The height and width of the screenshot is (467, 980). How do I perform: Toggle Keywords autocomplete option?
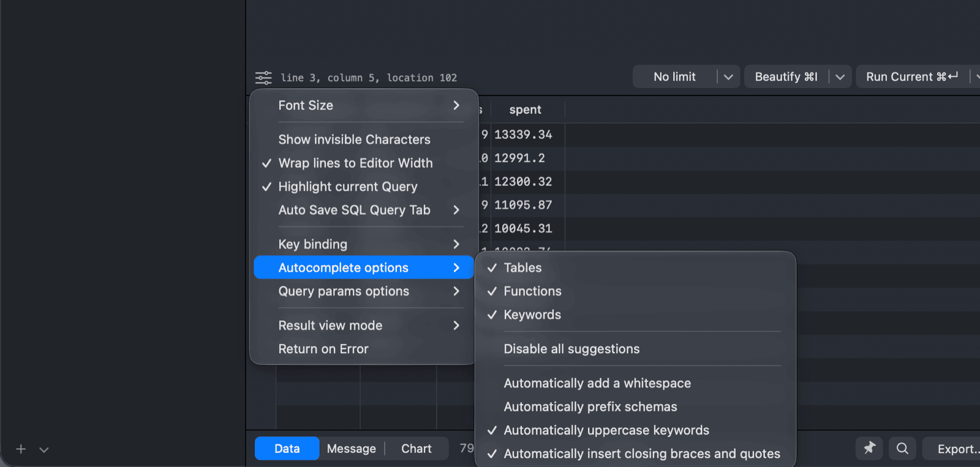pos(636,315)
